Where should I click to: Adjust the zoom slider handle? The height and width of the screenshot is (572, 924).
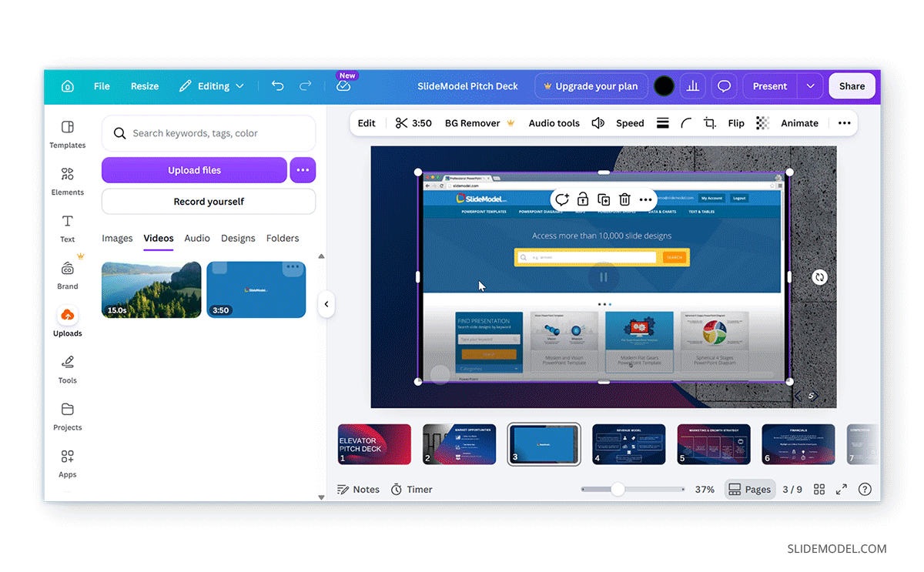(x=618, y=490)
